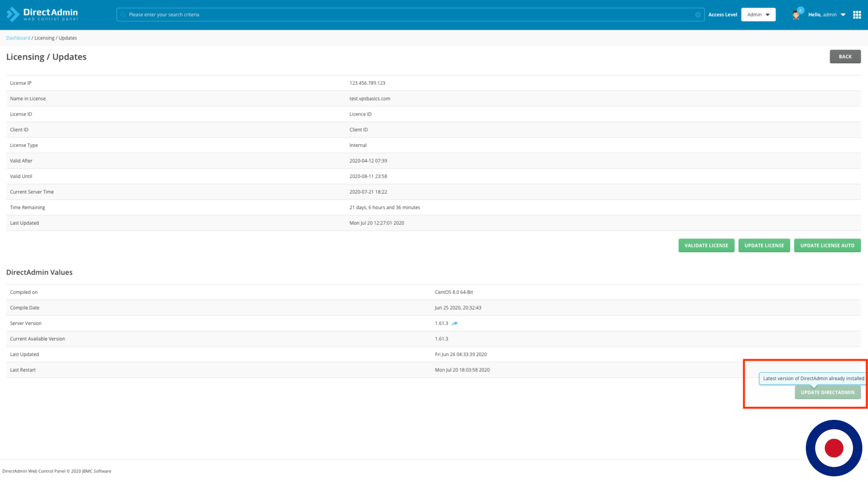Clear the search field using the circular x icon
Screen dimensions: 868x482
pyautogui.click(x=697, y=15)
